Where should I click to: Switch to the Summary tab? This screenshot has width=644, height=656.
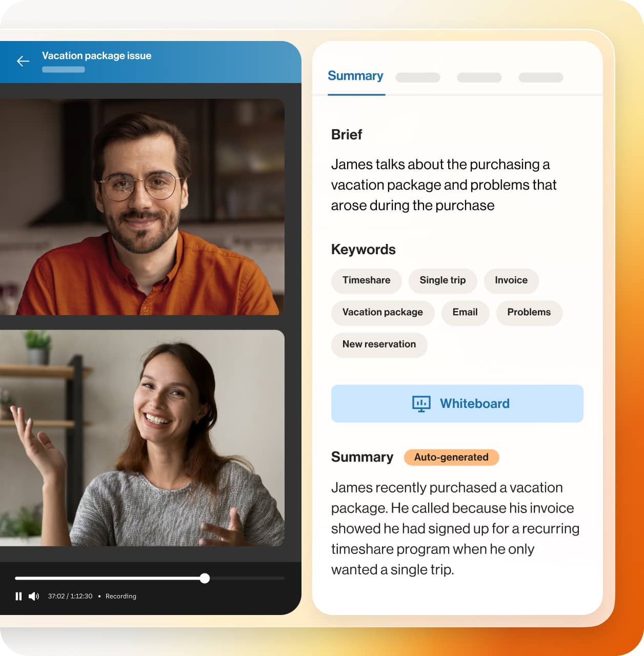pos(355,76)
